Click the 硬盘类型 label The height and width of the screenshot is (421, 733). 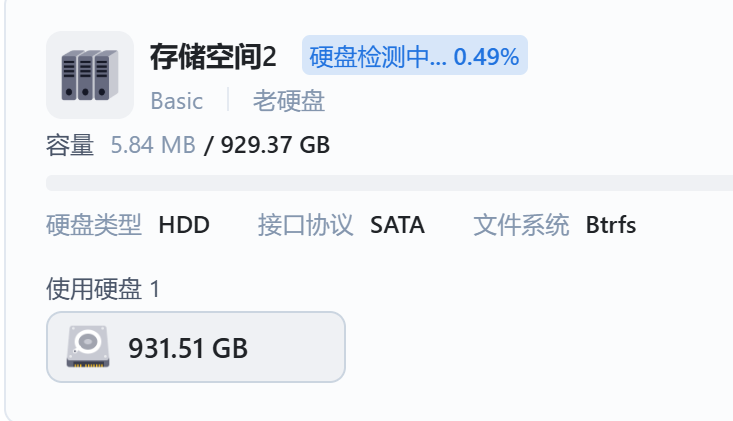[94, 225]
